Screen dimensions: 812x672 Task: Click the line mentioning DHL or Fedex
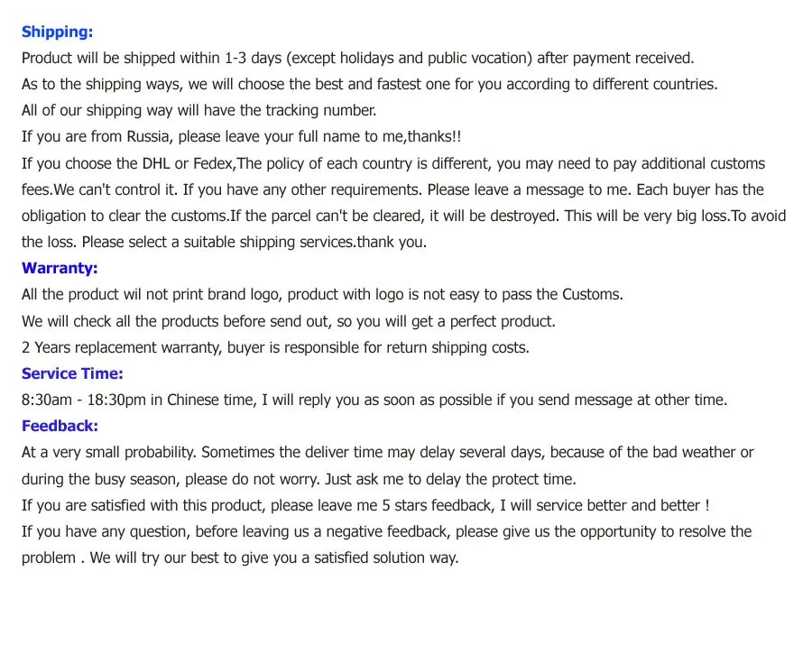393,163
